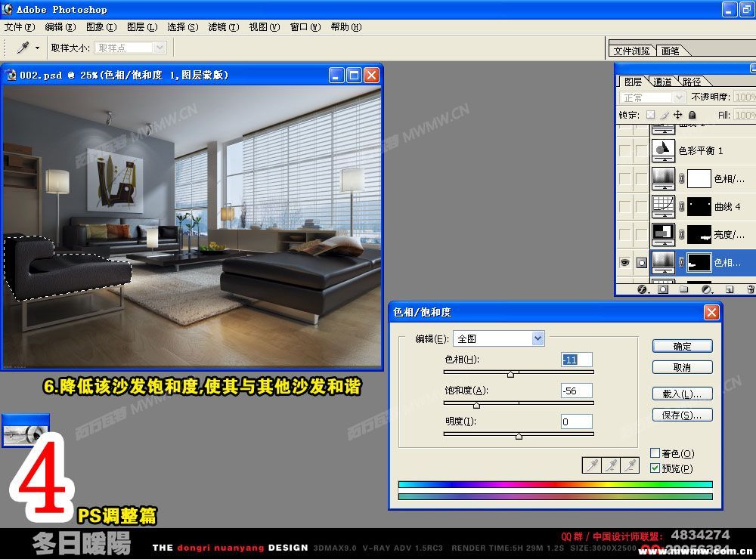This screenshot has height=559, width=756.
Task: Open the tool preset arrow beside eyedropper
Action: coord(37,48)
